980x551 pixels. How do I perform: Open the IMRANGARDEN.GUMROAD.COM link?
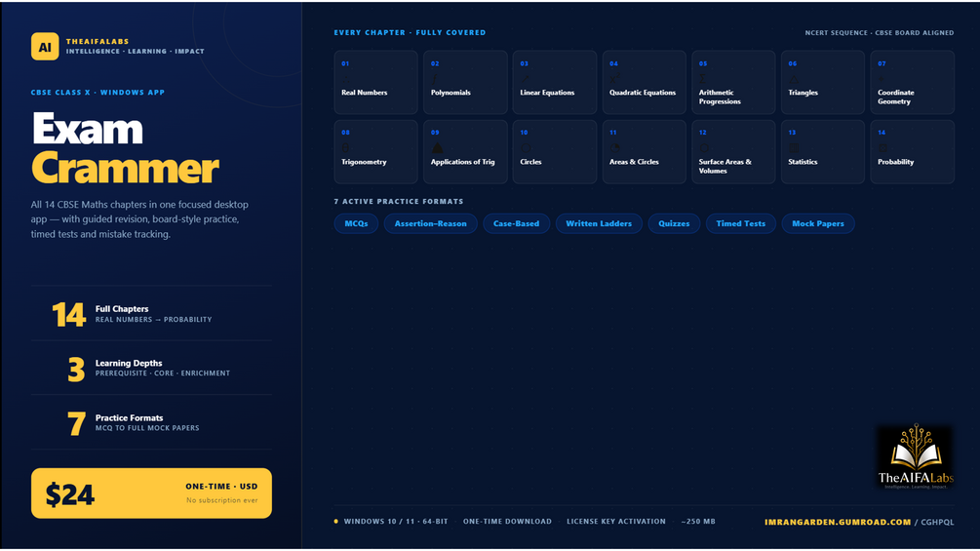click(x=838, y=523)
